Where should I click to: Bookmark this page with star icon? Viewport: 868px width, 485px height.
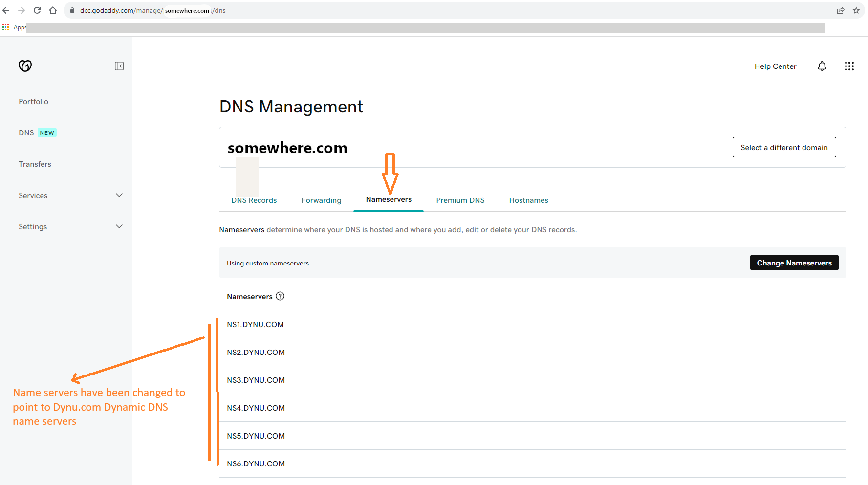coord(856,10)
